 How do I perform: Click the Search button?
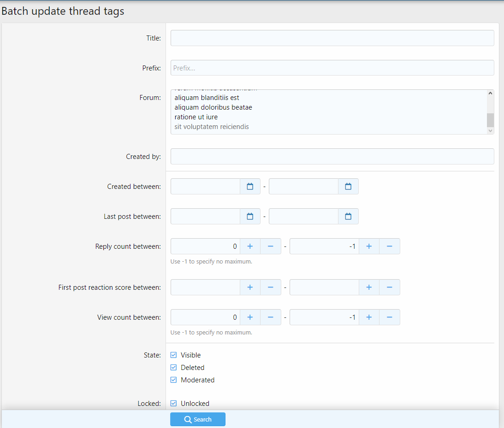198,419
